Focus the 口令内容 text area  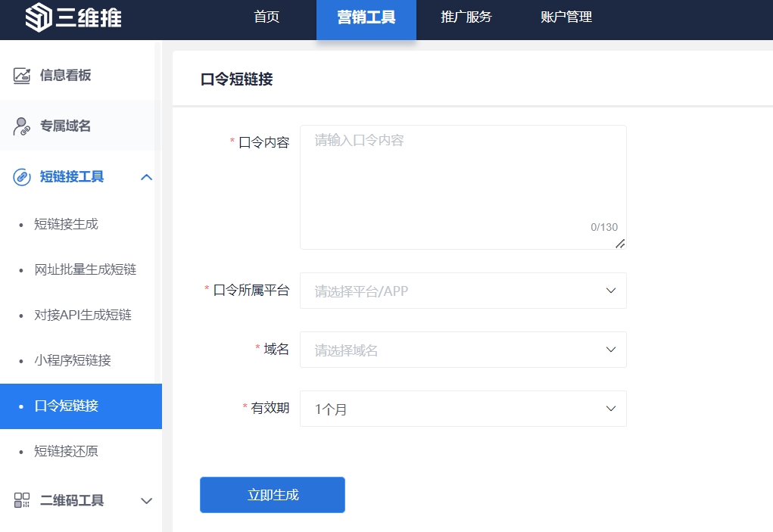[x=463, y=187]
